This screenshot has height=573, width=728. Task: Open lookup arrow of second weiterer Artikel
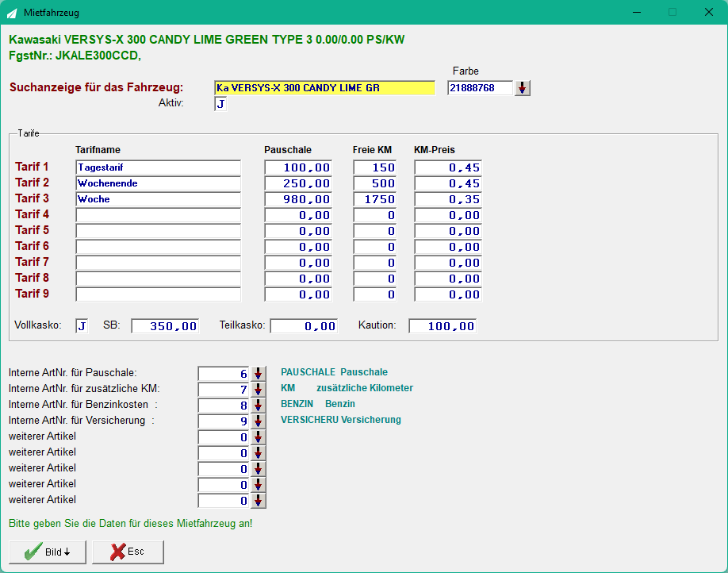point(259,453)
